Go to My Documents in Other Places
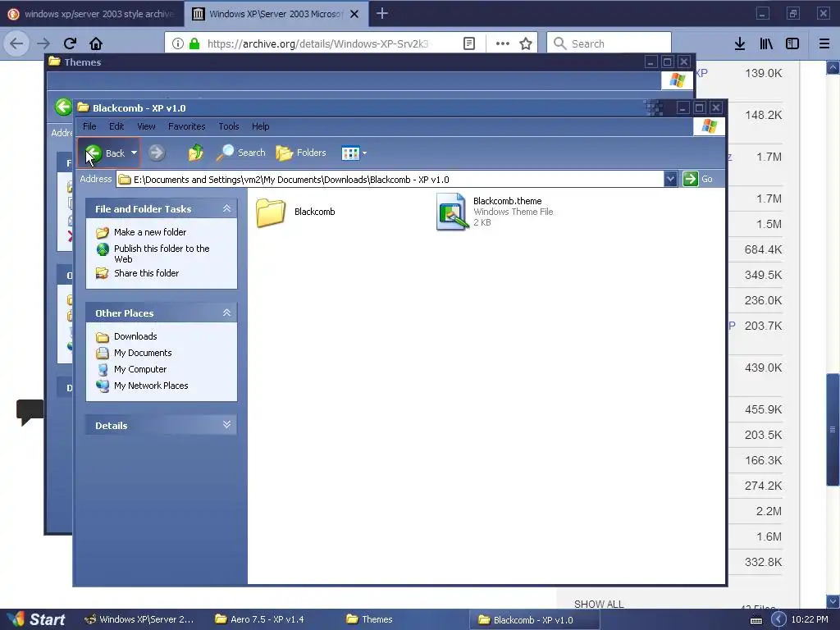Image resolution: width=840 pixels, height=630 pixels. click(x=143, y=353)
